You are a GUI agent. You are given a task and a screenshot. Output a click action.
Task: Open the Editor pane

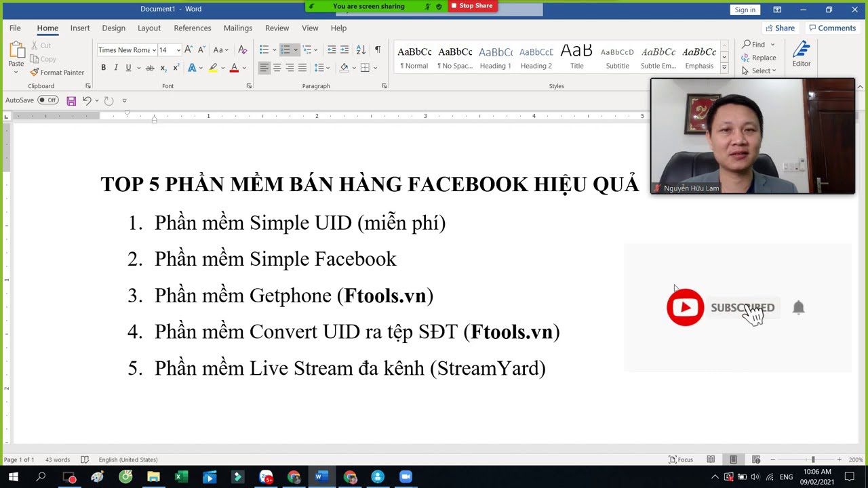[801, 54]
